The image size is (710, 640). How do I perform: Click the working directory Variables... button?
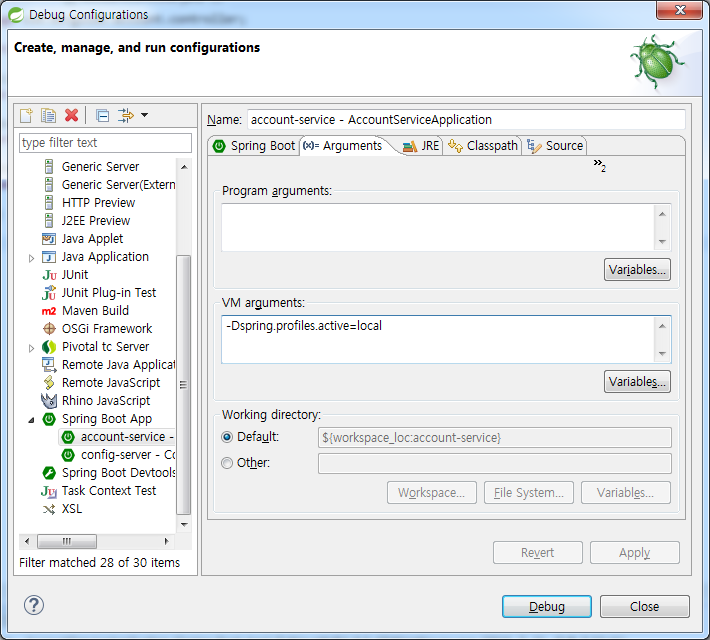625,492
